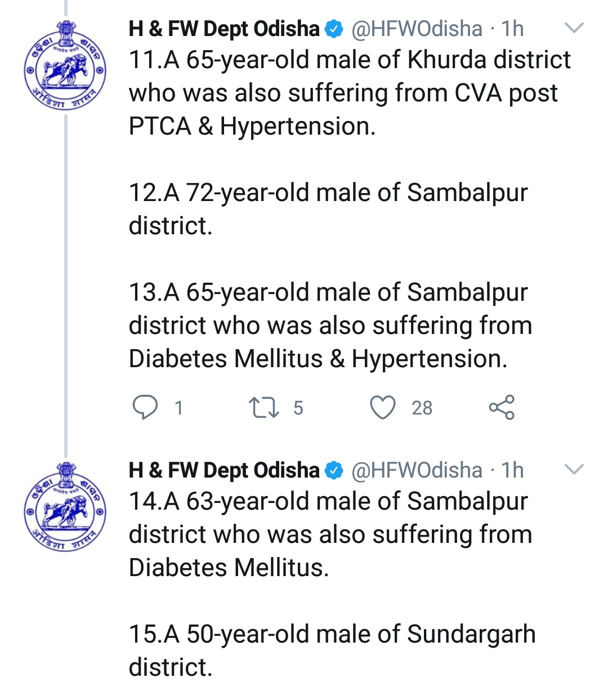The image size is (608, 700).
Task: Click the verified badge on the first tweet
Action: tap(334, 29)
